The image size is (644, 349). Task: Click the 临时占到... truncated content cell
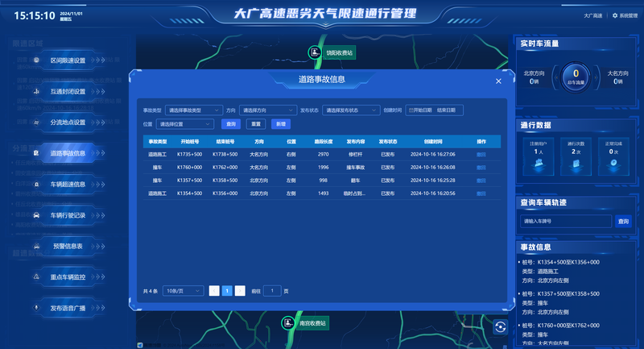[354, 193]
